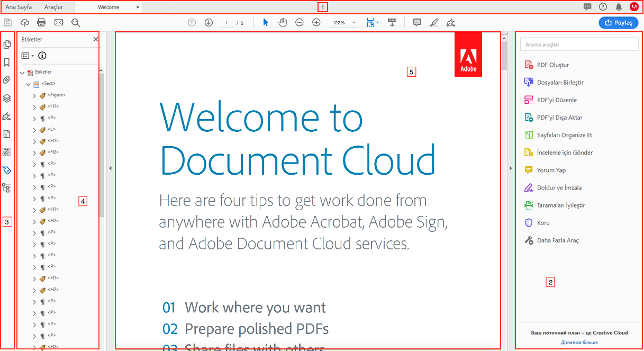Switch to the Araçlar tab
The image size is (644, 351).
[53, 7]
